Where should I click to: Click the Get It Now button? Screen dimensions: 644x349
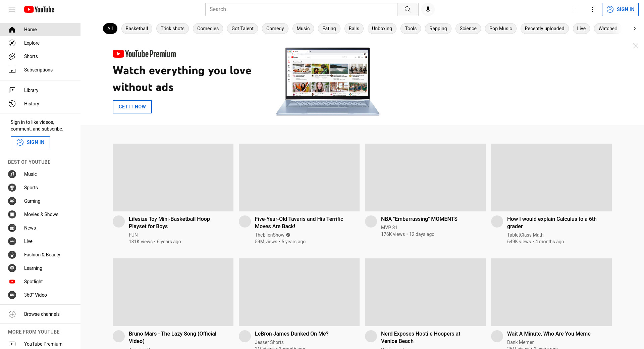point(132,107)
